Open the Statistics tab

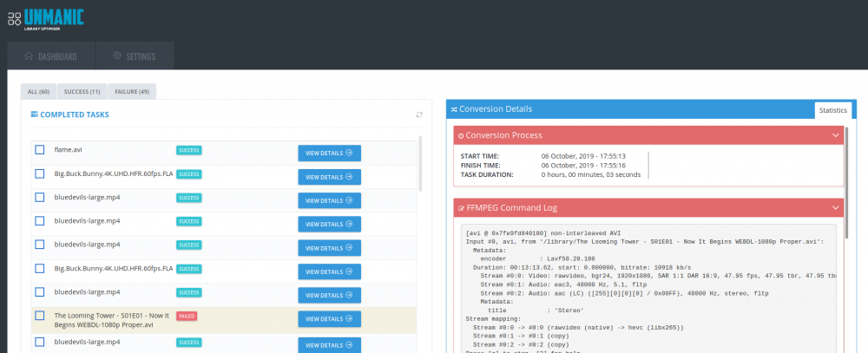[833, 110]
